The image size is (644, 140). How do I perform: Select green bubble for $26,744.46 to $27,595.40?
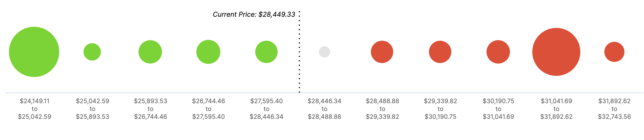(208, 52)
